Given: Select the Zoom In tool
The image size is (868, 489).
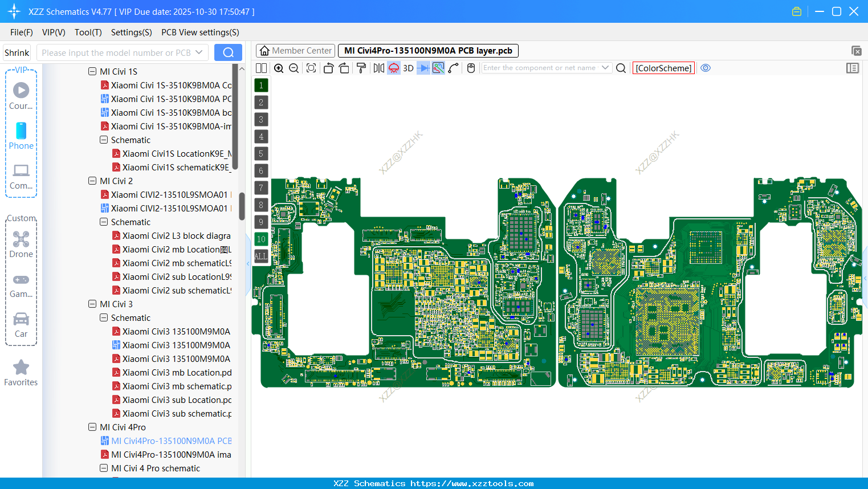Looking at the screenshot, I should 279,67.
